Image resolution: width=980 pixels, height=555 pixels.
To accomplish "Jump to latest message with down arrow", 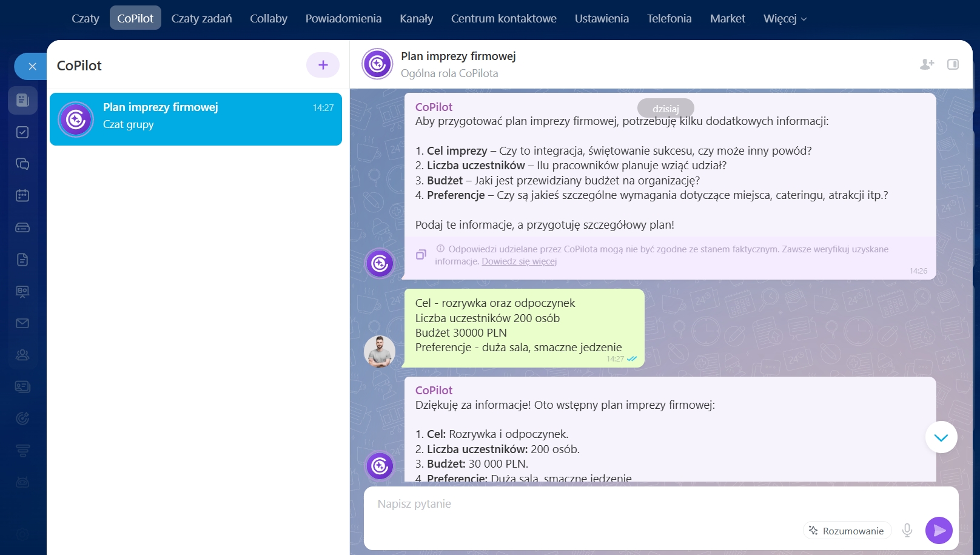I will click(x=941, y=437).
